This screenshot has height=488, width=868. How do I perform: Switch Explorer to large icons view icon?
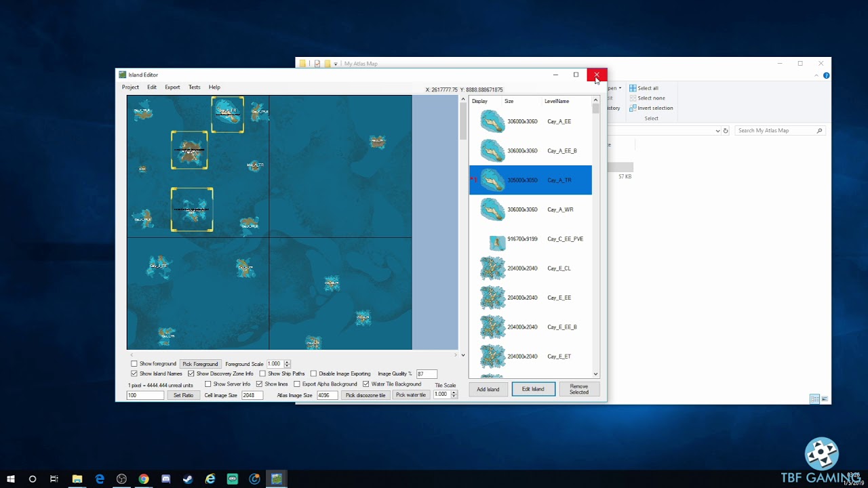coord(825,399)
